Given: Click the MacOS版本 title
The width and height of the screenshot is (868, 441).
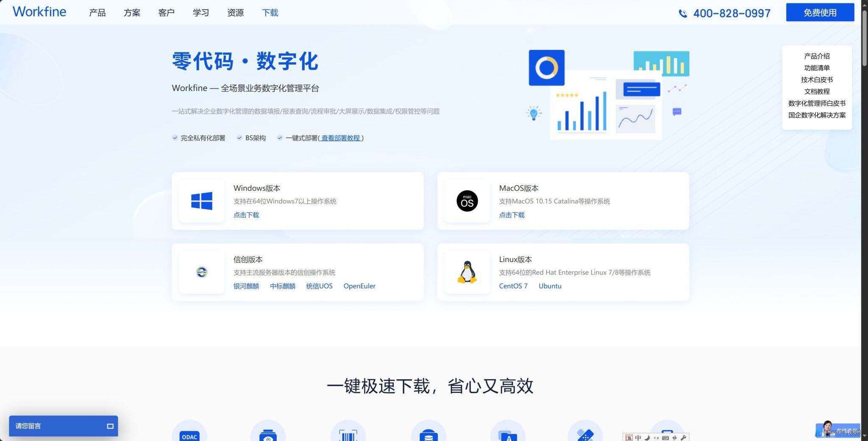Looking at the screenshot, I should coord(519,188).
